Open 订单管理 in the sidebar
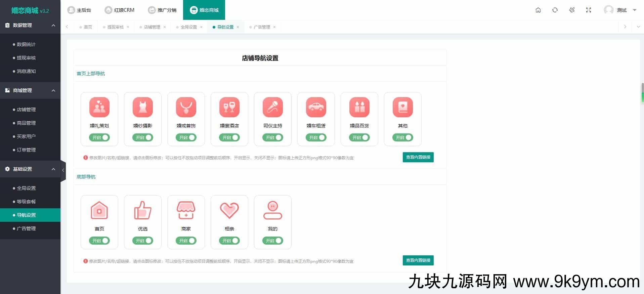 point(26,150)
